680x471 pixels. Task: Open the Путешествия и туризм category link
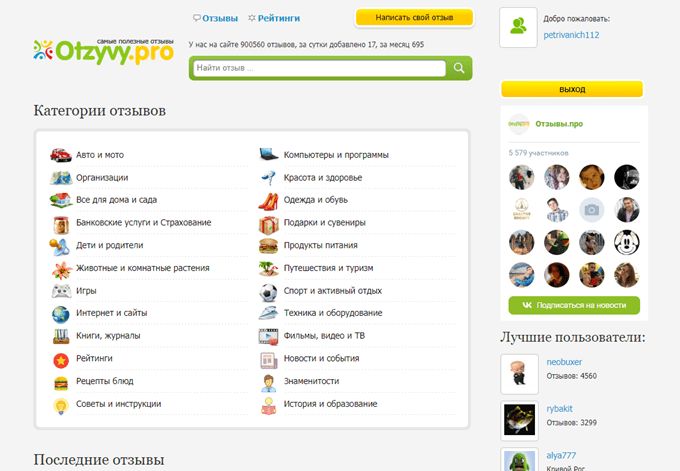[328, 268]
